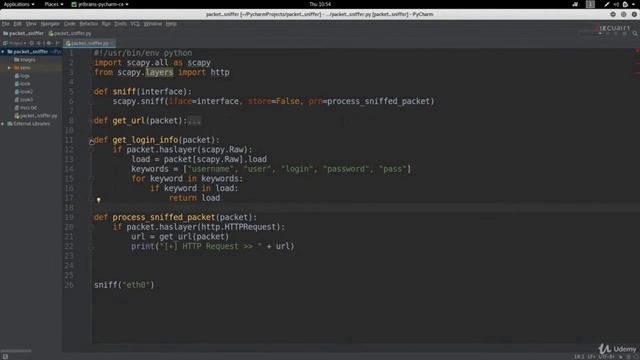Click the cursor position indicator in status bar
Viewport: 640px width, 360px height.
[579, 357]
